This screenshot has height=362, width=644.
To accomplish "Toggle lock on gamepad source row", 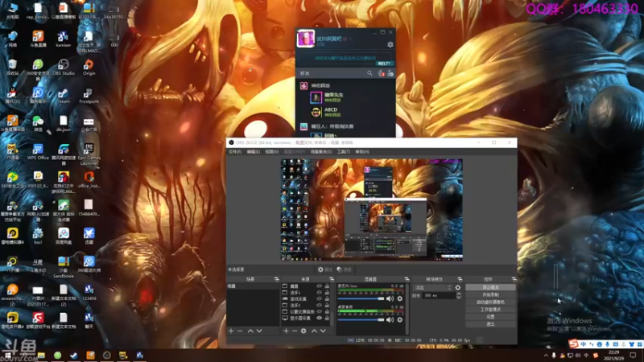I will [327, 298].
